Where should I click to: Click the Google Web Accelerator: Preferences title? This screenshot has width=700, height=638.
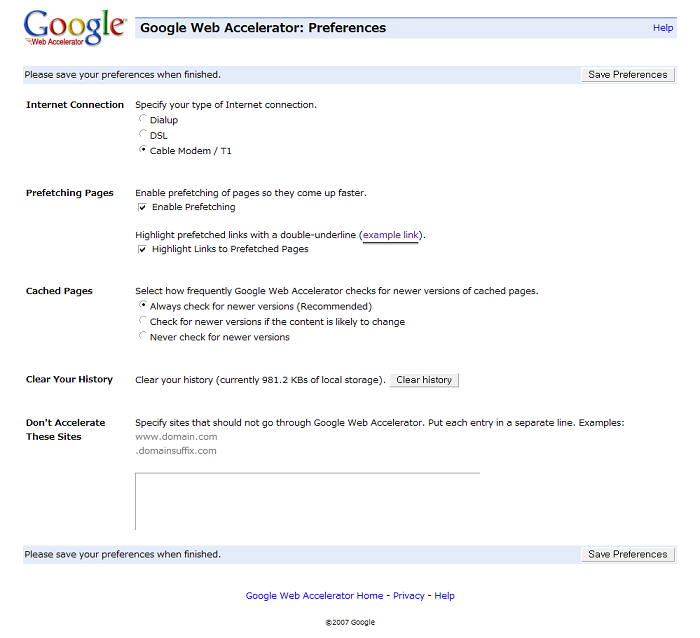263,28
